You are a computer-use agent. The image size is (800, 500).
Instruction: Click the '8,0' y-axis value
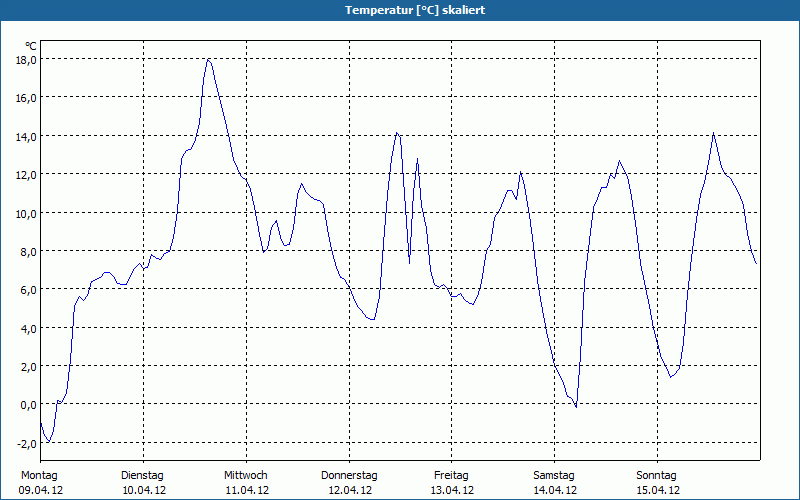[x=29, y=252]
